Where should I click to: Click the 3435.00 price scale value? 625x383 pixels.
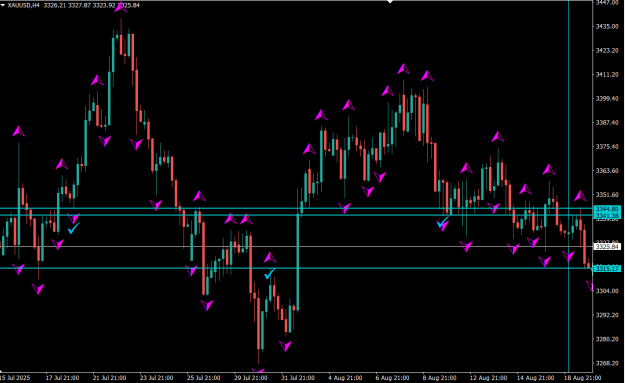[607, 26]
